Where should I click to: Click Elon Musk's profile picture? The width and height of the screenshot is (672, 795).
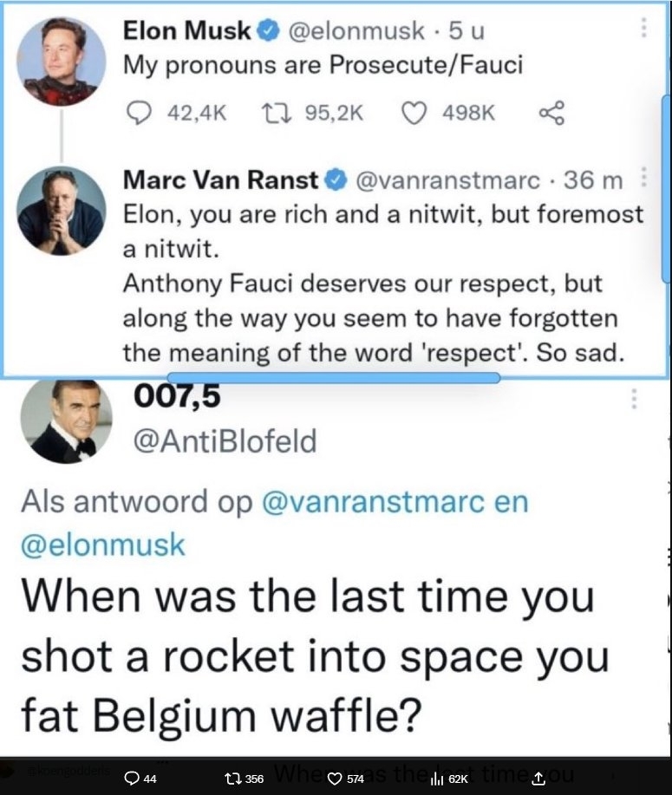(62, 61)
